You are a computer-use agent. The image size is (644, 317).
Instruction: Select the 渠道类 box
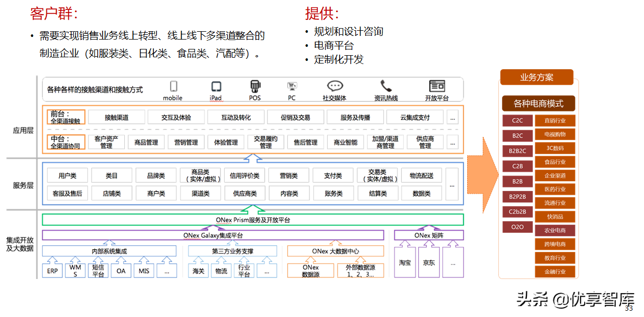point(200,193)
